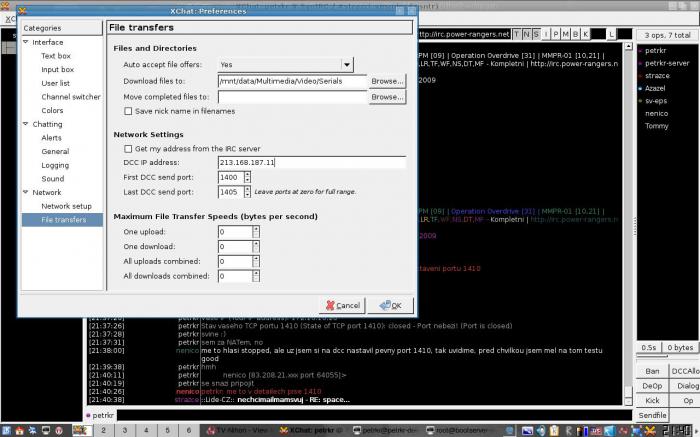Collapse the Interface category

[26, 42]
